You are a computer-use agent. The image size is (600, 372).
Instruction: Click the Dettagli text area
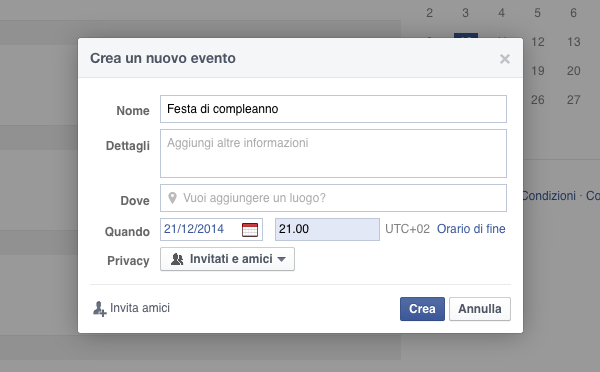tap(333, 153)
